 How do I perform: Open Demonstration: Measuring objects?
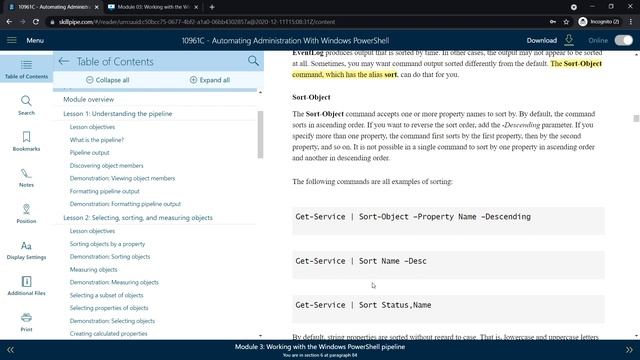click(114, 282)
